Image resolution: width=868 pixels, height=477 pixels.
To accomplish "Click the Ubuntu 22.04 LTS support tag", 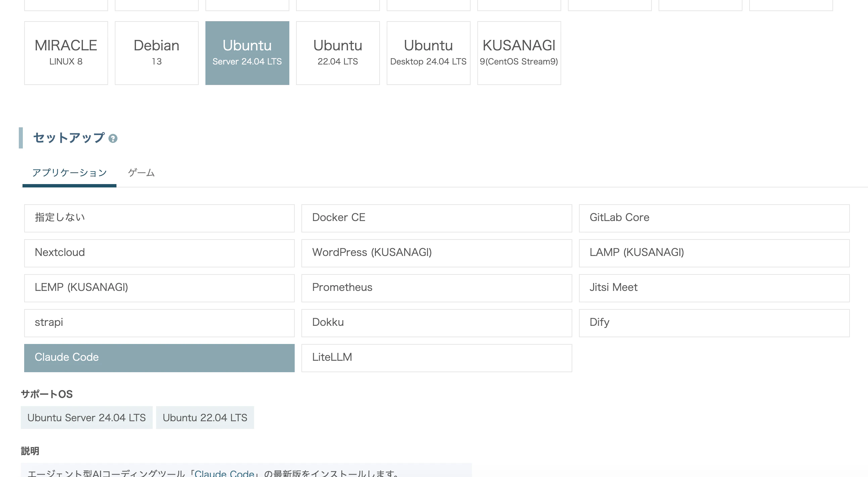I will pyautogui.click(x=205, y=418).
